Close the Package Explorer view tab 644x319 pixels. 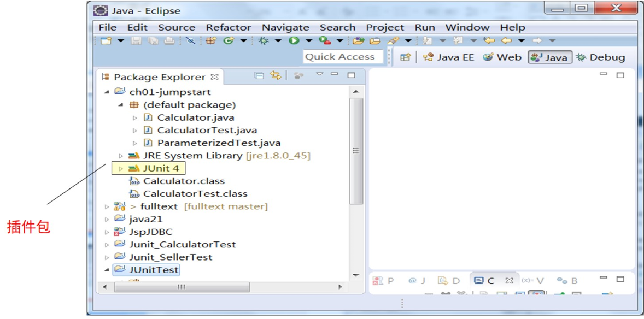coord(215,77)
